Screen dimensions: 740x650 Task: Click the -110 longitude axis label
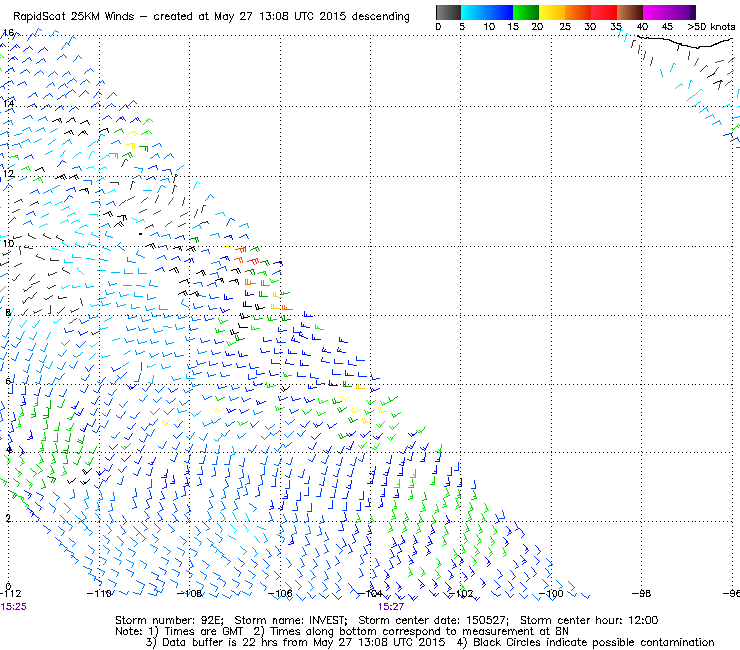click(99, 594)
